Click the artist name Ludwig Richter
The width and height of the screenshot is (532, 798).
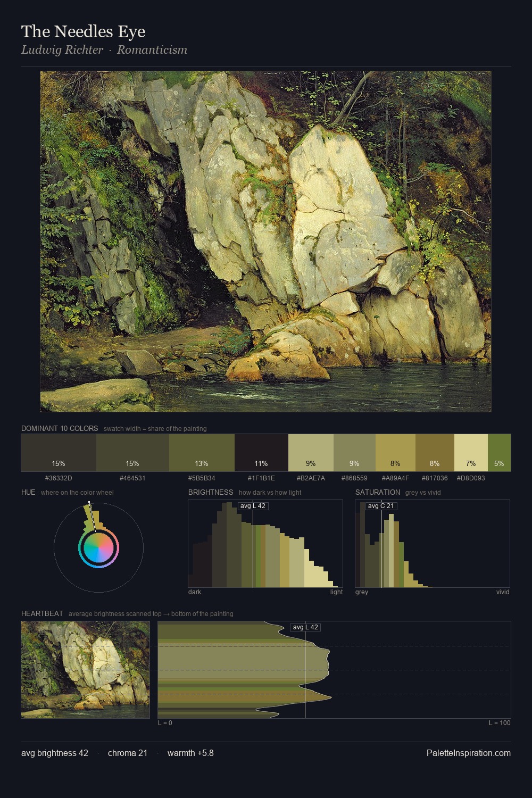[x=62, y=50]
